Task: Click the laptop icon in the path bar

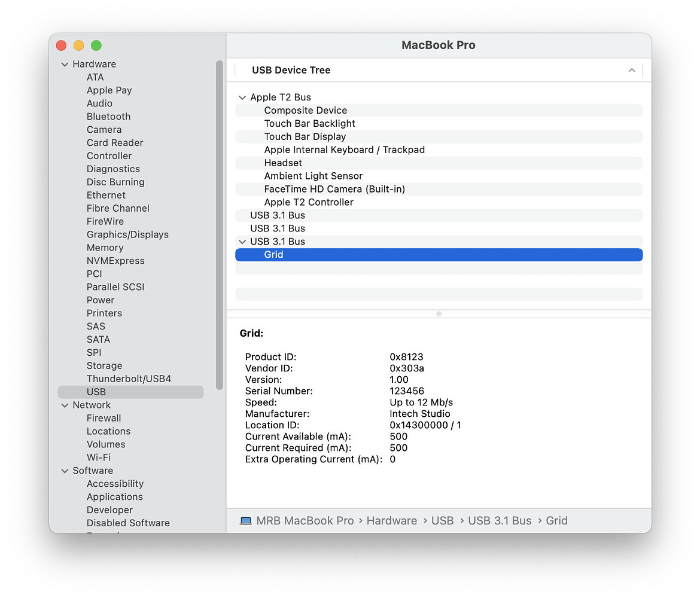Action: tap(245, 521)
